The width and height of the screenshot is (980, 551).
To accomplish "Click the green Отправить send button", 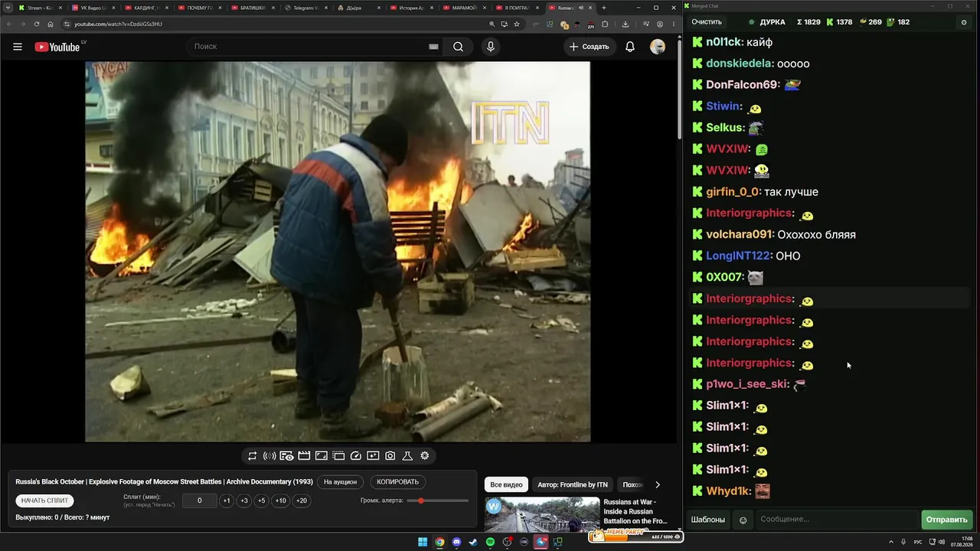I will (x=947, y=520).
